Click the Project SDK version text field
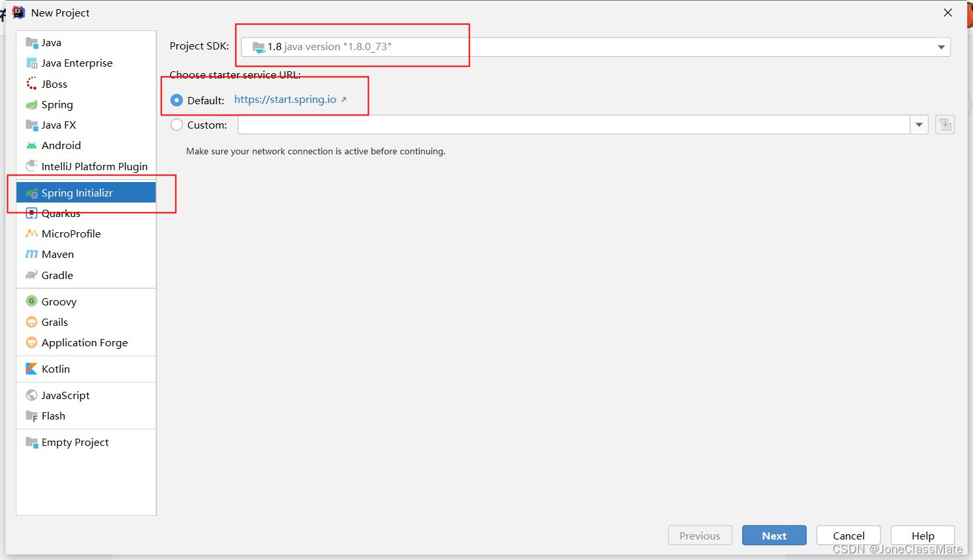Screen dimensions: 973x560 [596, 47]
